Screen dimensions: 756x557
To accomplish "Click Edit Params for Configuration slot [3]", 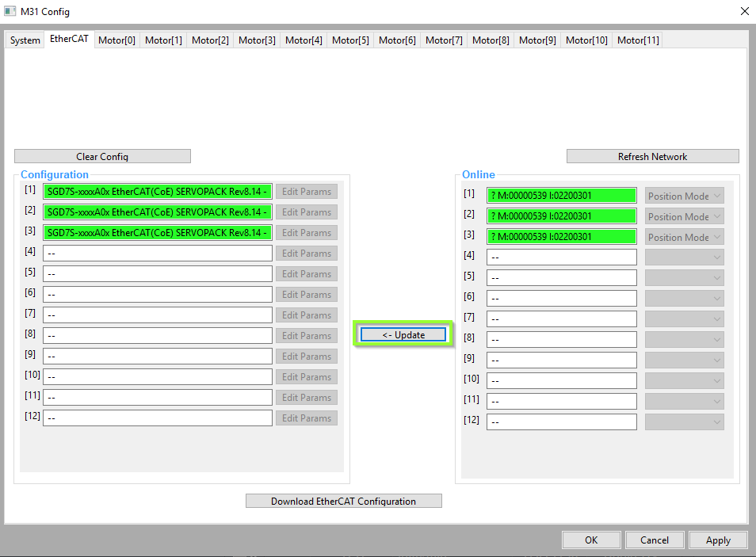I will (307, 232).
